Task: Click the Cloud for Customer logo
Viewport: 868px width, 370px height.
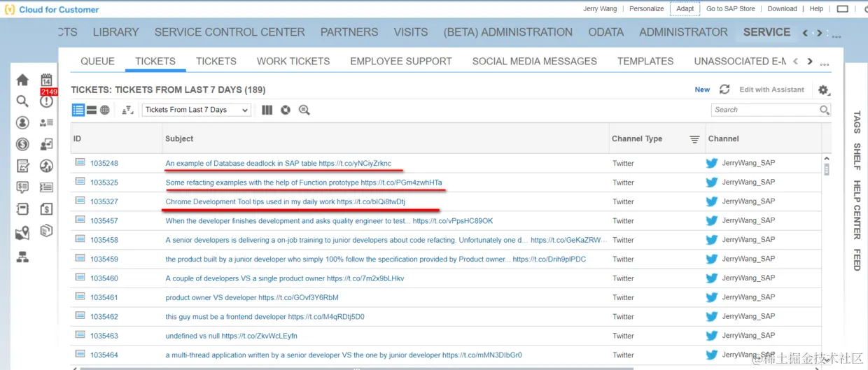Action: coord(52,10)
